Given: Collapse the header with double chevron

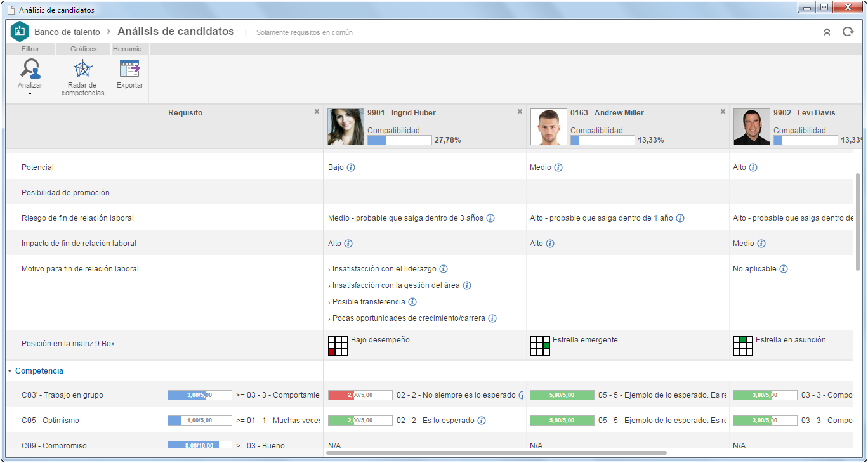Looking at the screenshot, I should 827,32.
